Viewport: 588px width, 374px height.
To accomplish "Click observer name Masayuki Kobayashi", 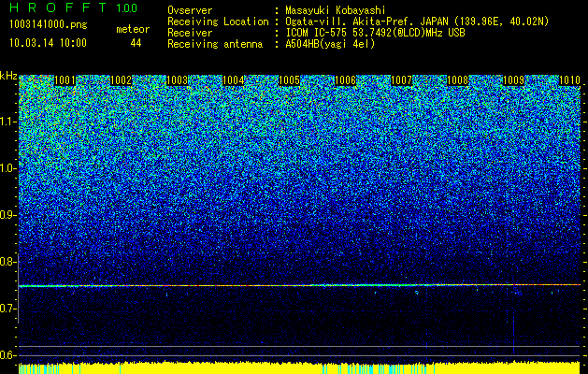I will coord(335,10).
